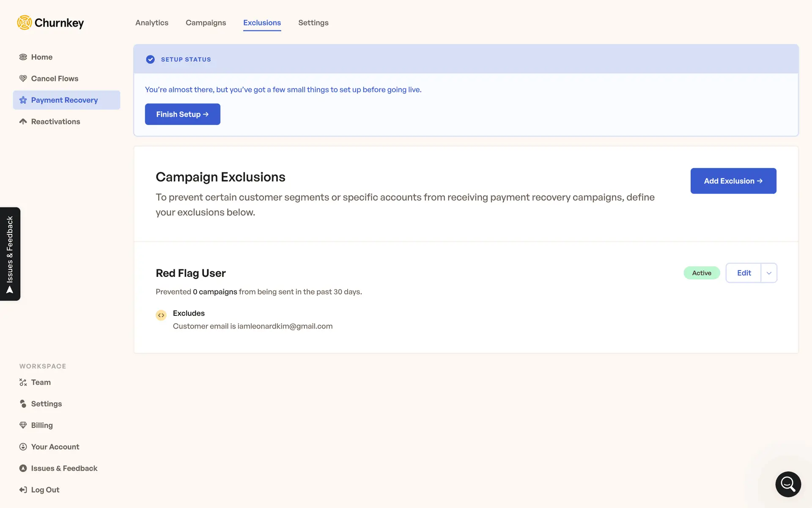Click the Cancel Flows heart icon
This screenshot has width=812, height=508.
click(x=23, y=79)
